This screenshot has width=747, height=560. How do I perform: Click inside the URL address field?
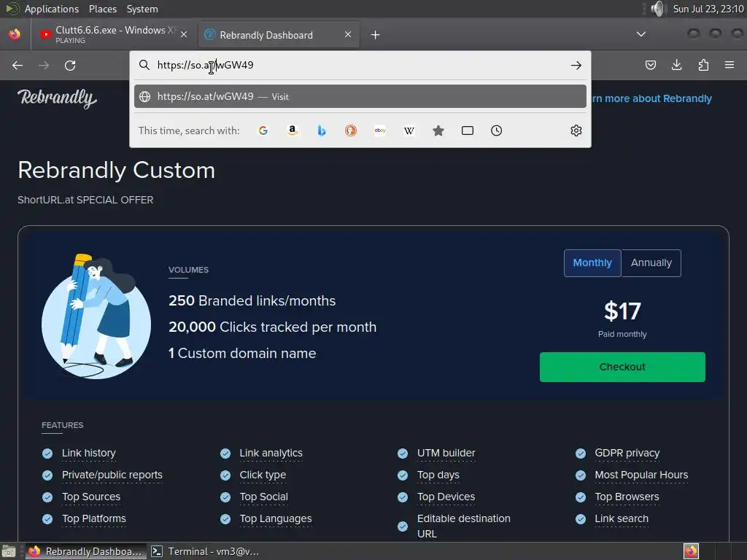tap(360, 65)
